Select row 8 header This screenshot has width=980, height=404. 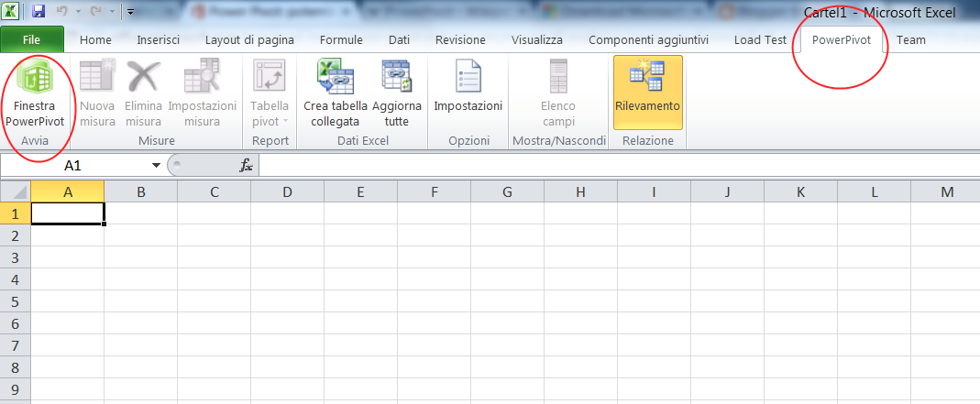[x=16, y=367]
